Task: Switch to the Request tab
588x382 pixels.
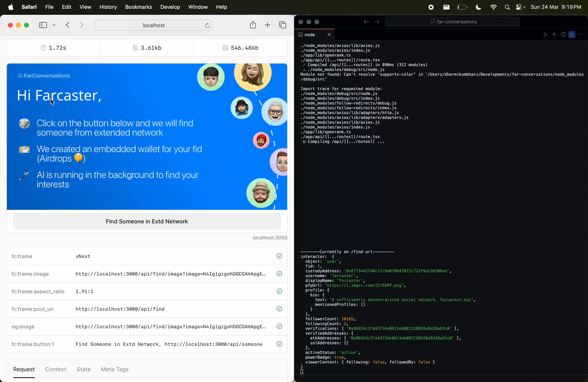Action: [24, 369]
